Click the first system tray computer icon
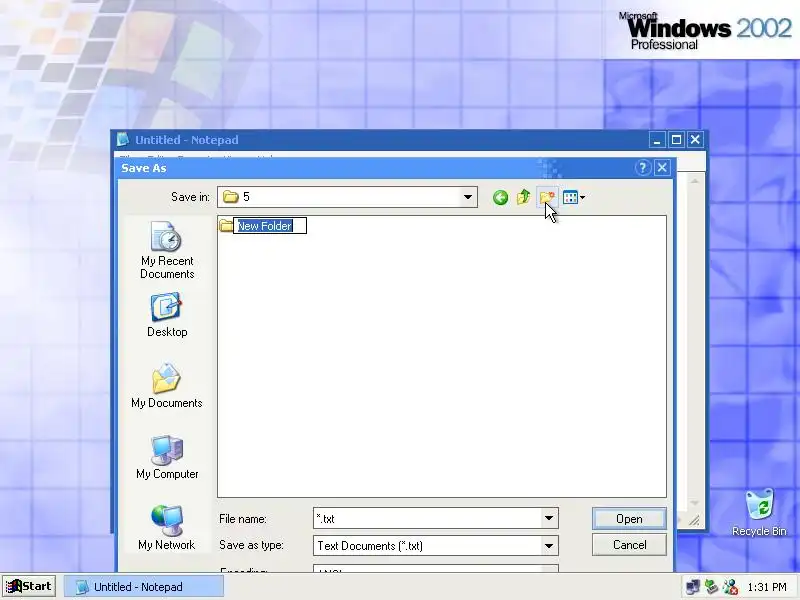This screenshot has height=600, width=800. click(x=693, y=587)
